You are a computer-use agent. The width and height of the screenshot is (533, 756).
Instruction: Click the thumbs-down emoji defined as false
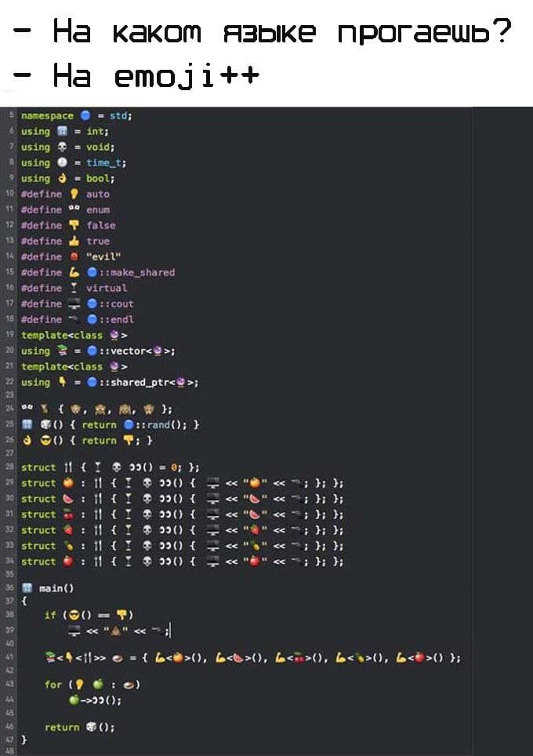click(x=74, y=225)
